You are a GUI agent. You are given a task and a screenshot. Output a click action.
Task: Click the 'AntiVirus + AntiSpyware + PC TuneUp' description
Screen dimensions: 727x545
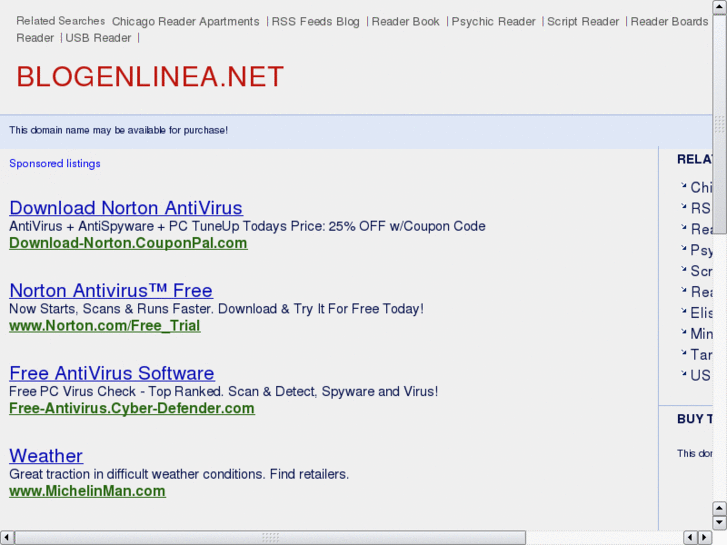(x=247, y=226)
